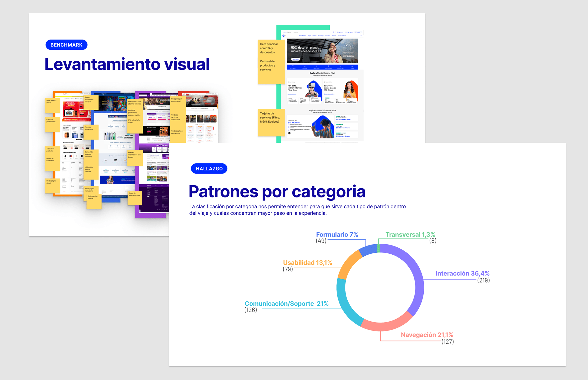
Task: Open the Planes Móviles nav menu item
Action: click(x=302, y=36)
